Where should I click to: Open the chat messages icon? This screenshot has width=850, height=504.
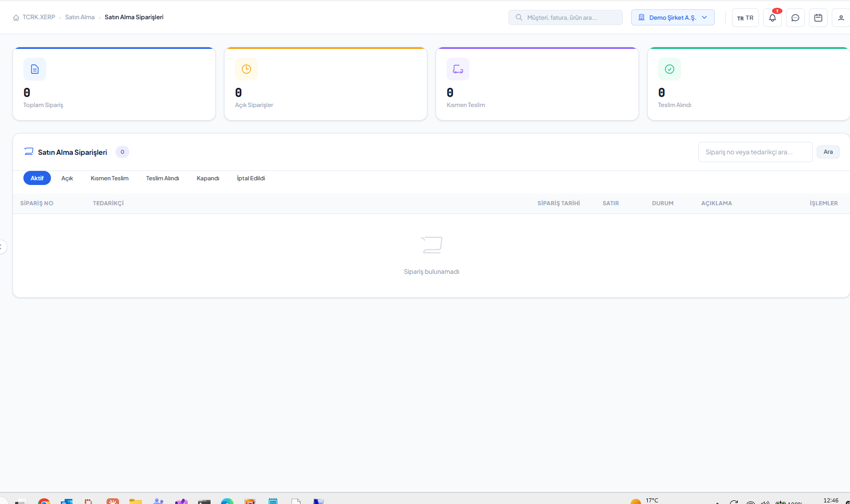click(x=795, y=18)
